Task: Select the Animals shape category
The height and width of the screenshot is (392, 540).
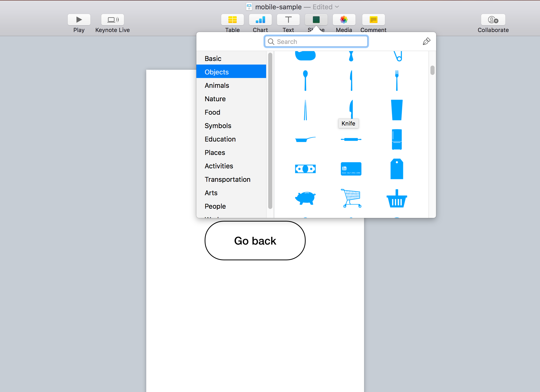Action: point(231,85)
